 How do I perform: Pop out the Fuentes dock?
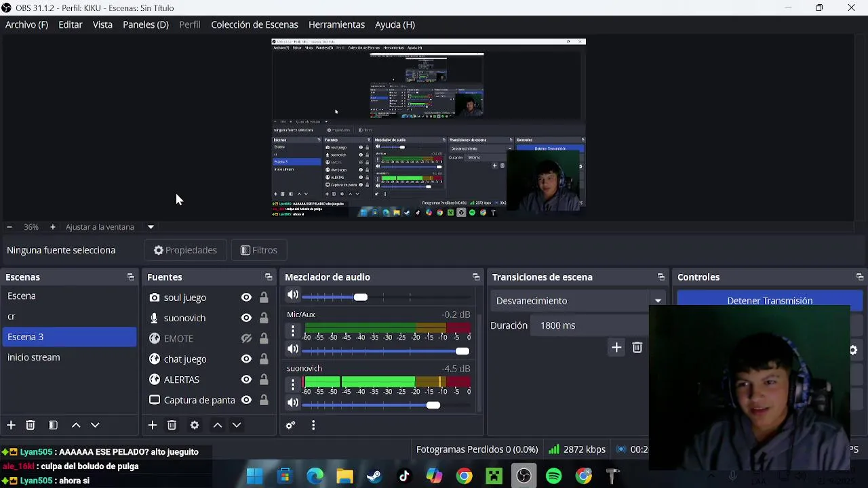[x=269, y=277]
